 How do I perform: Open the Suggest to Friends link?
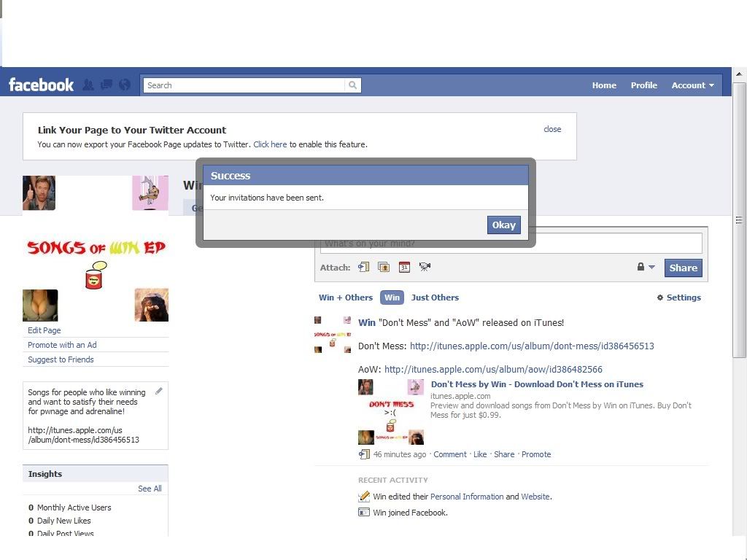61,359
